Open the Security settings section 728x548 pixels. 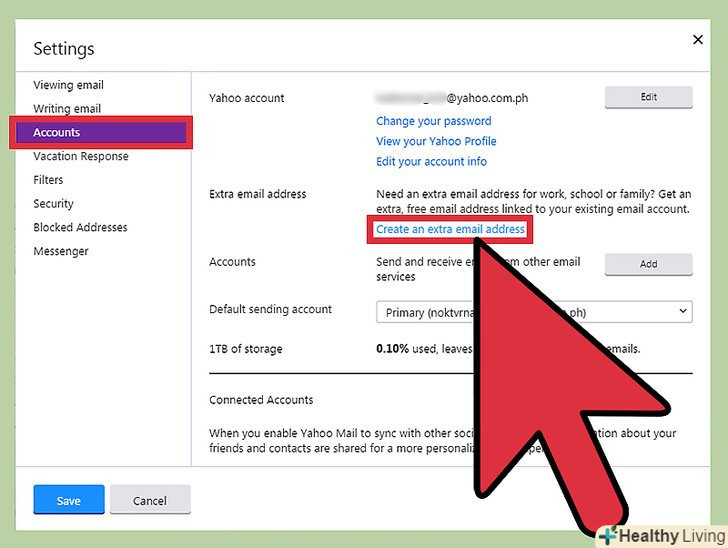(x=53, y=203)
